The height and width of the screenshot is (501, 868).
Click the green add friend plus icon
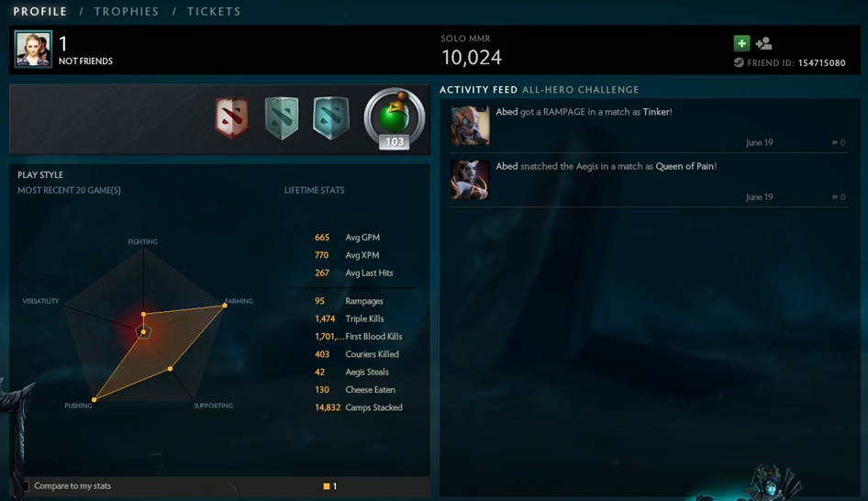(x=741, y=43)
